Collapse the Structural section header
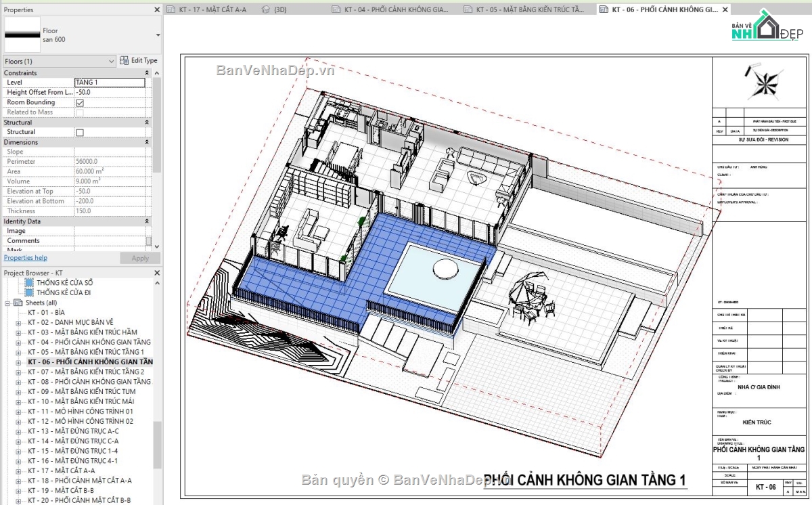 coord(147,122)
